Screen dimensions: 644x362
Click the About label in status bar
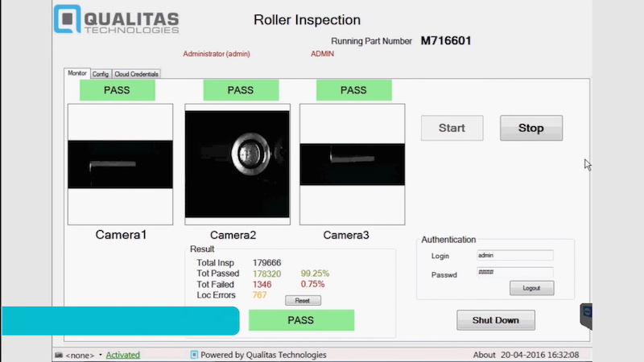tap(484, 355)
